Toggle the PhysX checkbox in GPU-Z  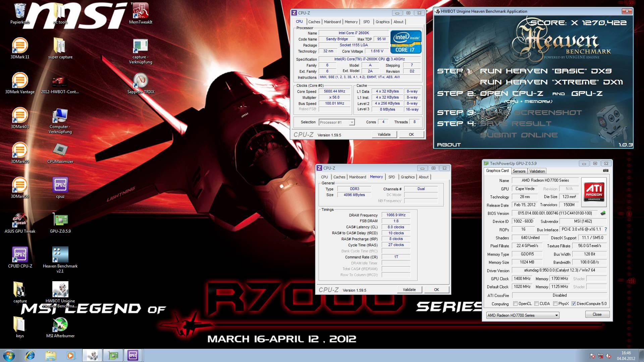pos(555,304)
